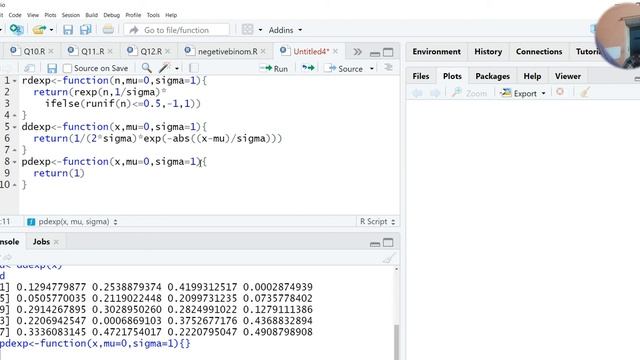Viewport: 640px width, 360px height.
Task: Open the Build menu
Action: click(91, 15)
